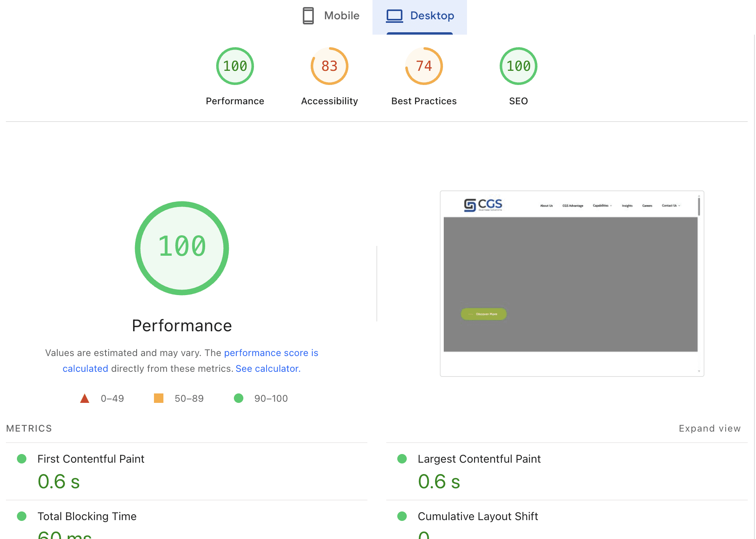Click the mobile phone icon
Image resolution: width=756 pixels, height=539 pixels.
pyautogui.click(x=308, y=16)
